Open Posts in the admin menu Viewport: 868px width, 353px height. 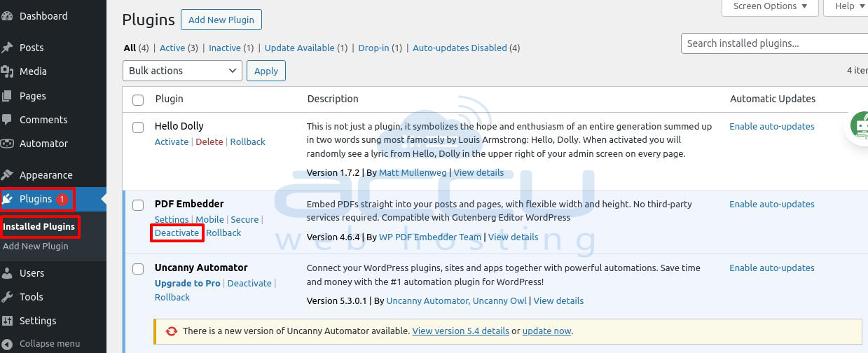tap(32, 48)
